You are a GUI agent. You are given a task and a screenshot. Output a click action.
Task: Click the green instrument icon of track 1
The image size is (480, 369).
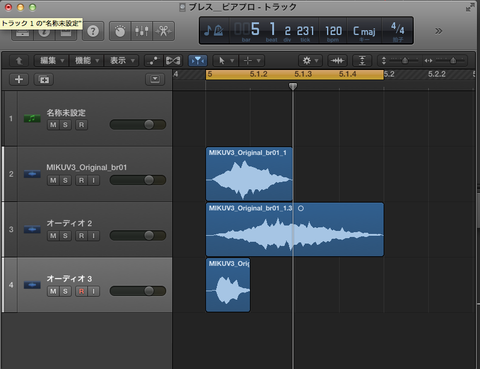pyautogui.click(x=32, y=118)
